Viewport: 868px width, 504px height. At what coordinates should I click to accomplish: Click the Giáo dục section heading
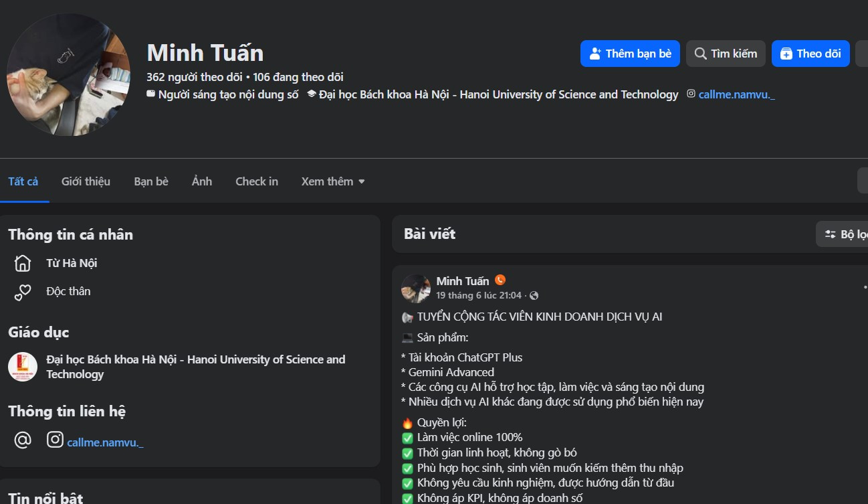click(x=39, y=332)
